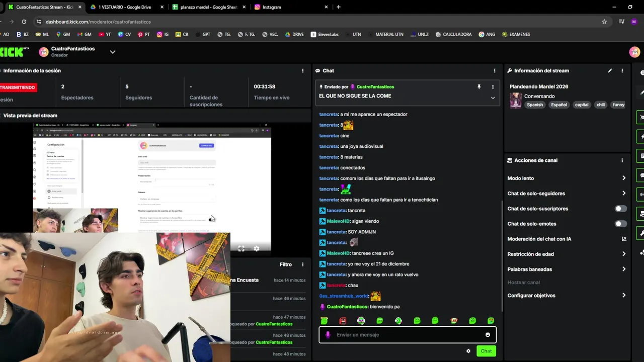Open the DRIVE bookmark
The width and height of the screenshot is (644, 362).
point(294,34)
